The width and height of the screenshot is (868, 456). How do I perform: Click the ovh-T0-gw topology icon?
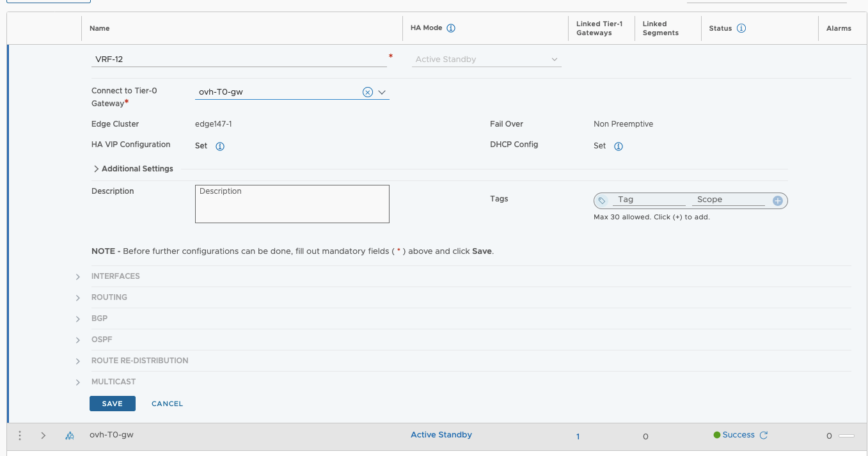70,436
